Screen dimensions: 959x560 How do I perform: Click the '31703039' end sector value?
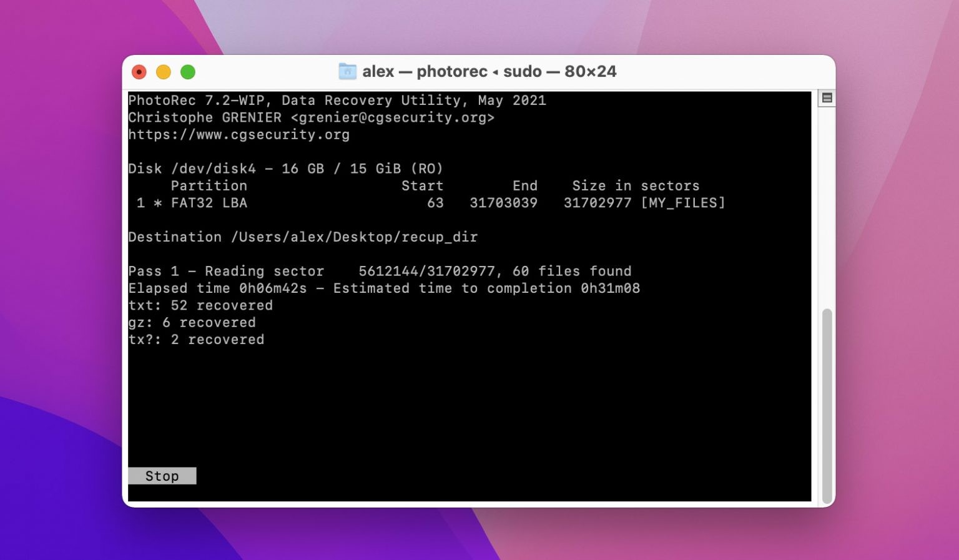(503, 203)
